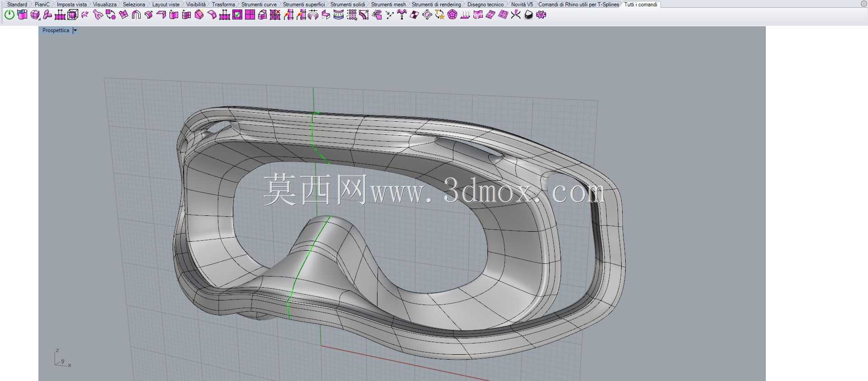Click the S-shaped ribbon surface icon
868x381 pixels.
click(326, 15)
